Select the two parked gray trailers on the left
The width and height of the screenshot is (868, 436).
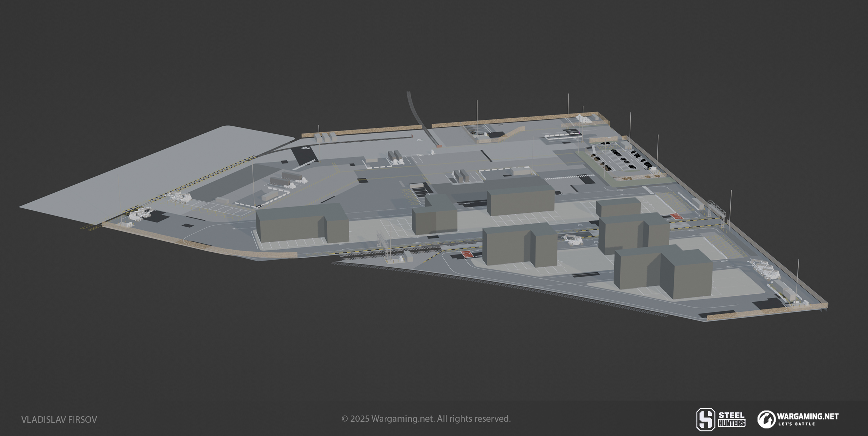pyautogui.click(x=285, y=178)
